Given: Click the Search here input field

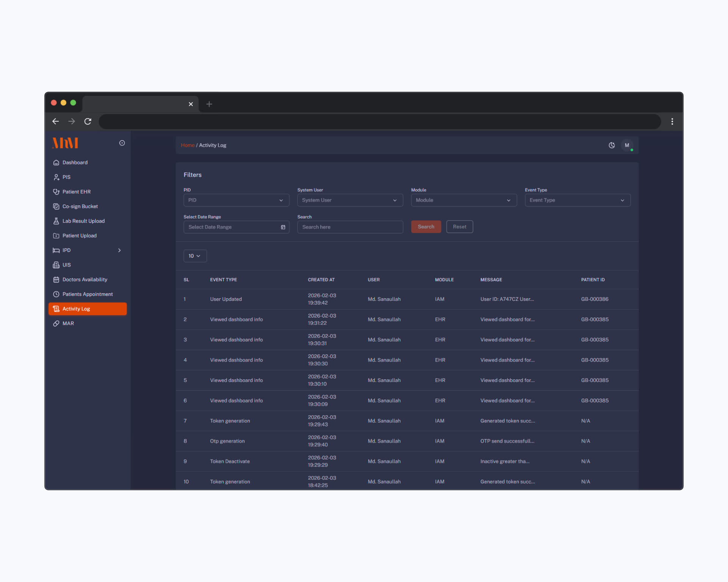Looking at the screenshot, I should [350, 227].
